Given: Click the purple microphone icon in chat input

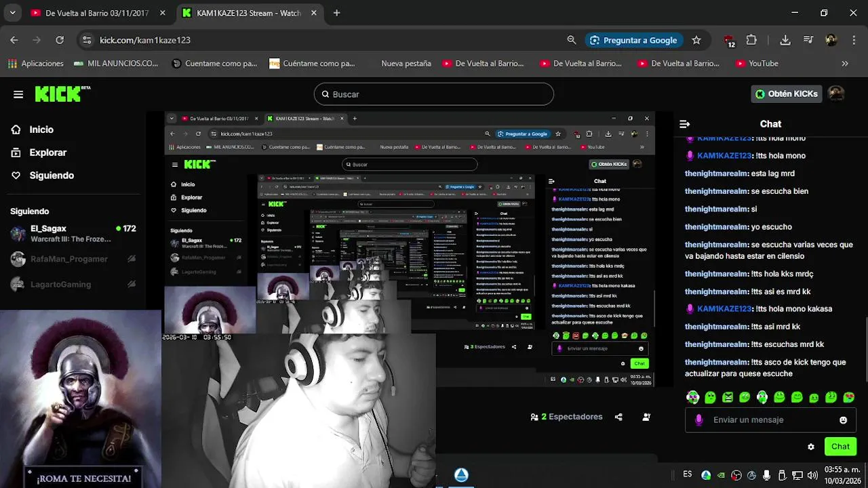Looking at the screenshot, I should [x=698, y=420].
